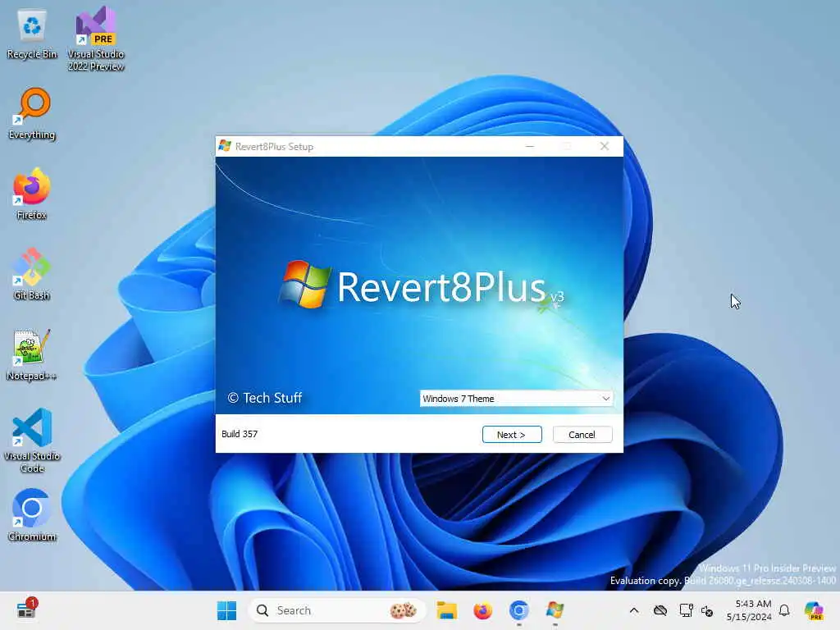The height and width of the screenshot is (630, 840).
Task: Select the Notepad++ desktop shortcut
Action: pos(32,354)
